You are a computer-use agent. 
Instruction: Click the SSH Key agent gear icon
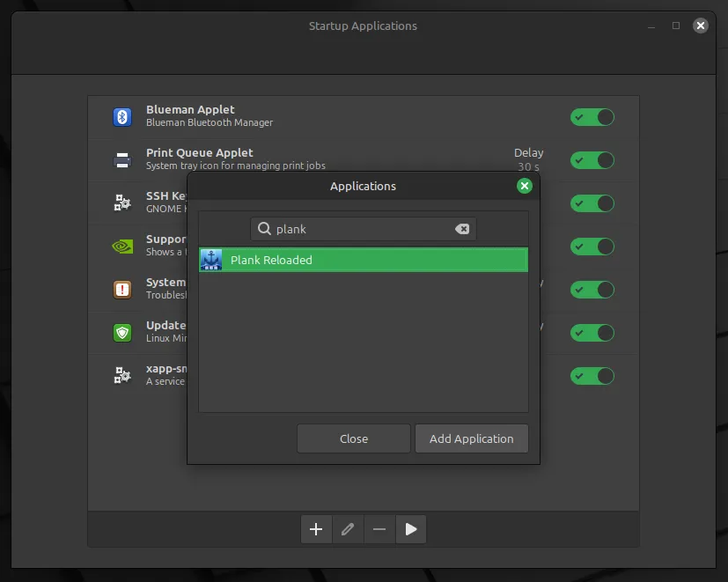click(x=122, y=203)
